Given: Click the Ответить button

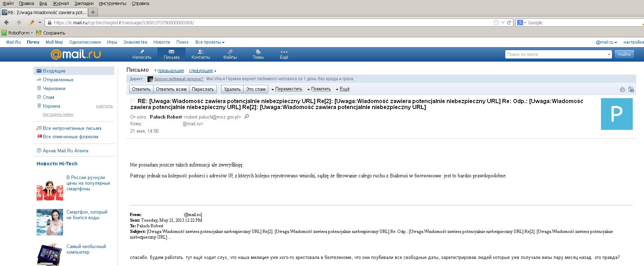Looking at the screenshot, I should point(141,89).
